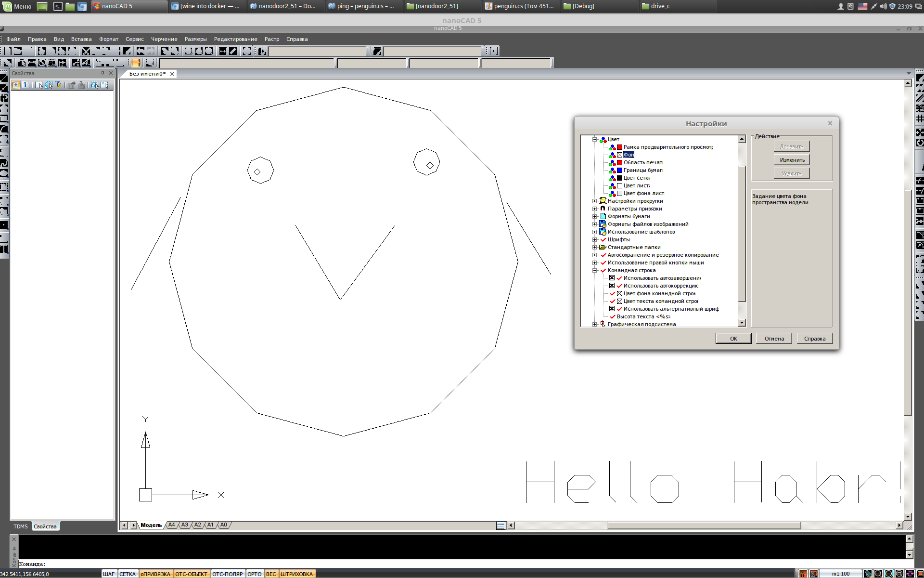Toggle the 'Использовать альтернативный шрифт' checkbox
Viewport: 924px width, 578px height.
612,309
